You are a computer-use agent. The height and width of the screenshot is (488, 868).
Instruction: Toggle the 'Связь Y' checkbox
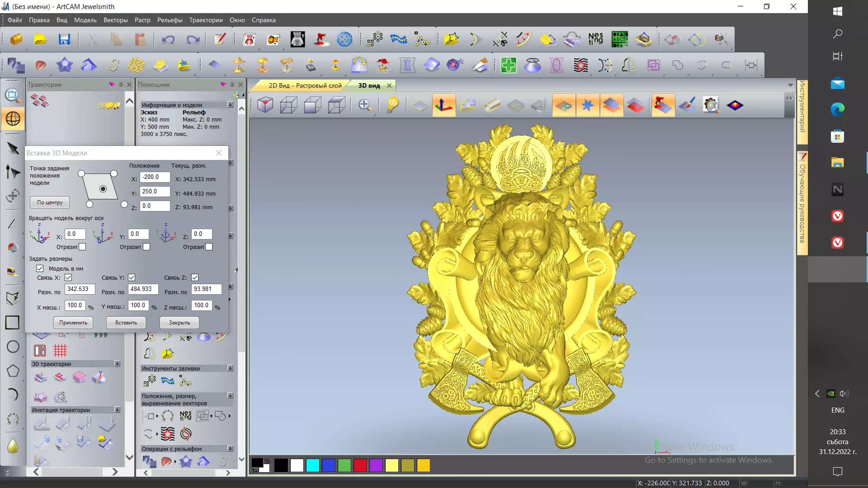pos(132,277)
